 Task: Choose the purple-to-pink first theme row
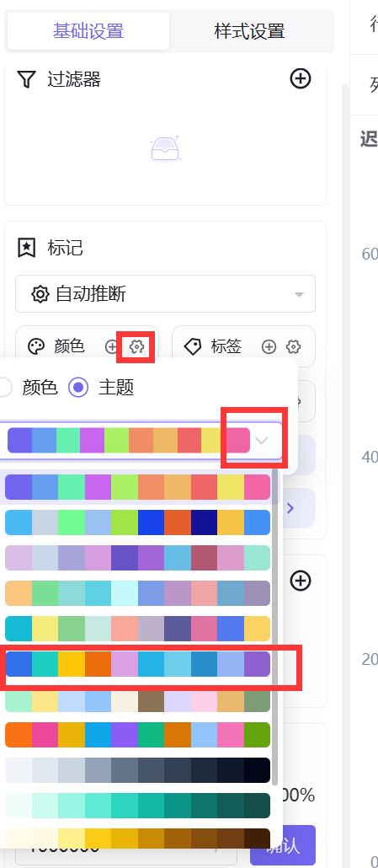[x=137, y=487]
